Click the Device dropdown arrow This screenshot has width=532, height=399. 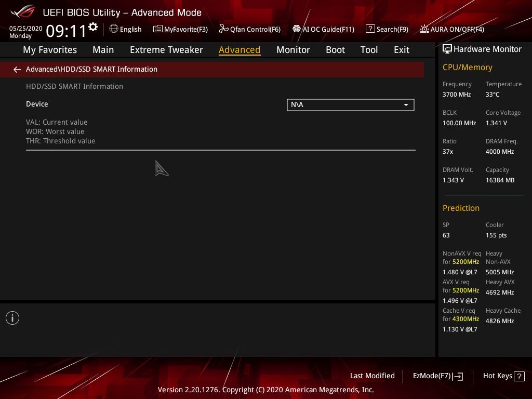[406, 105]
